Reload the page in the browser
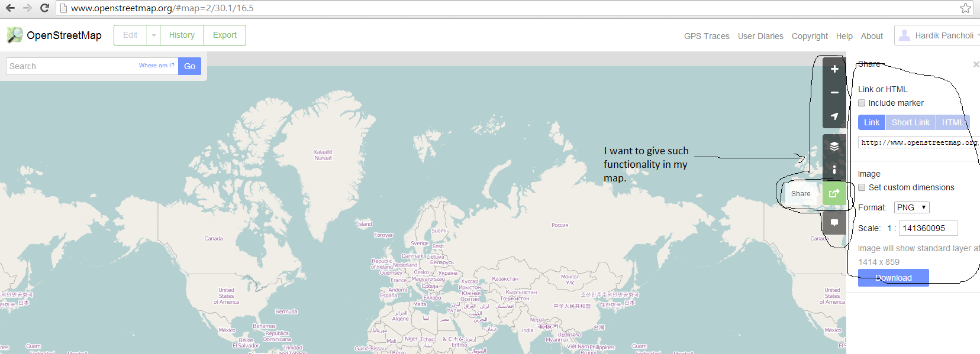This screenshot has width=980, height=354. pyautogui.click(x=44, y=8)
